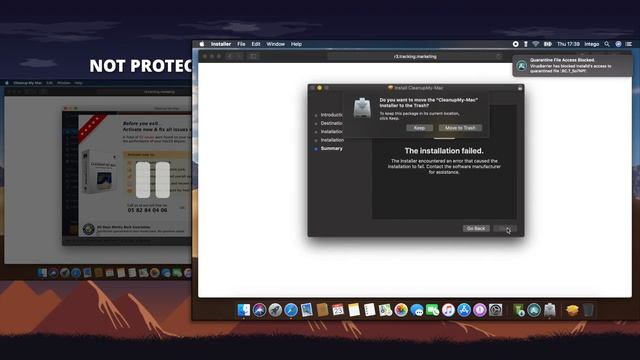The width and height of the screenshot is (640, 360).
Task: Click "The installation failed." heading
Action: tap(444, 151)
